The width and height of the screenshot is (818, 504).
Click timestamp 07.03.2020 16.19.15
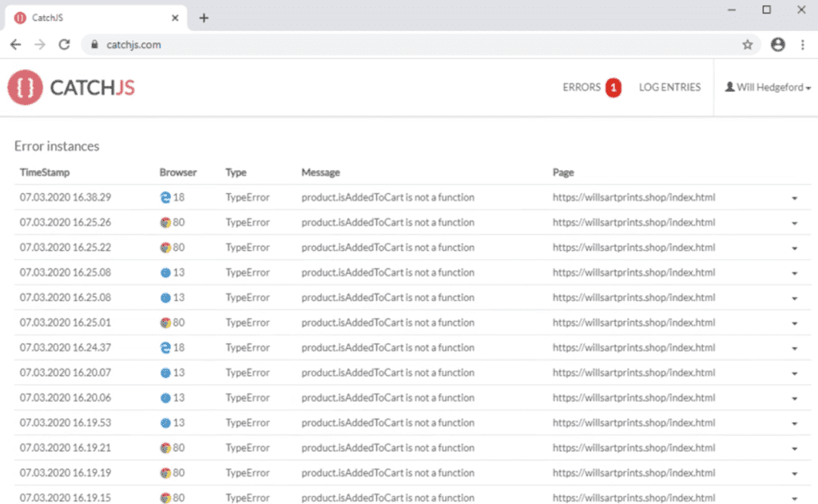click(66, 498)
